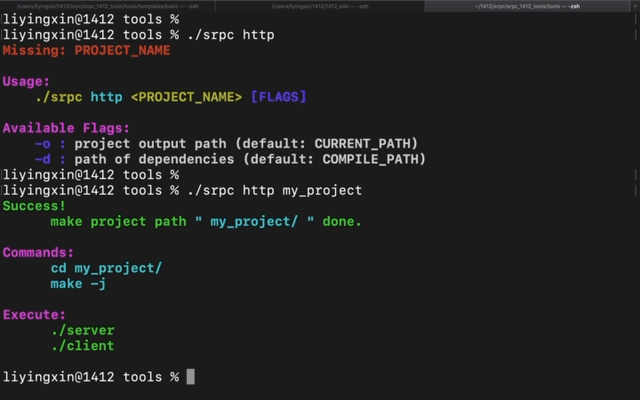Switch to the 1412_wiki zsh tab

[x=320, y=6]
